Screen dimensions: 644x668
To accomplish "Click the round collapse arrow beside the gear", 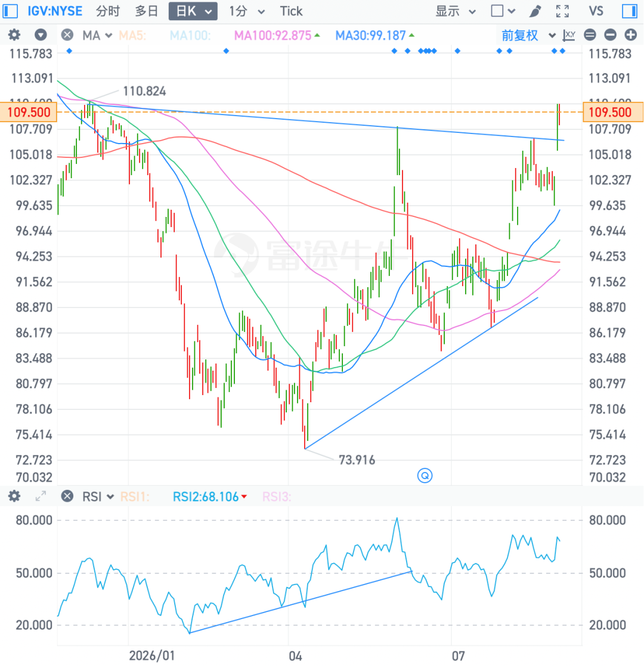I will [x=41, y=35].
